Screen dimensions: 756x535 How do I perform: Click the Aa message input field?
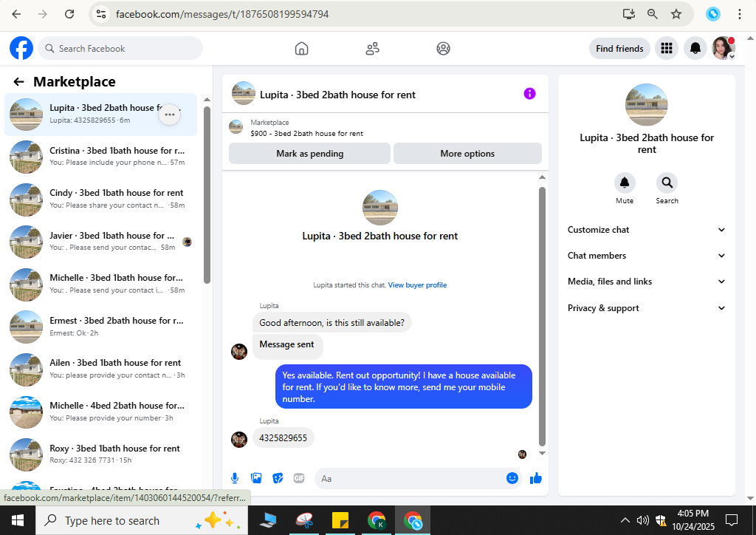[410, 478]
